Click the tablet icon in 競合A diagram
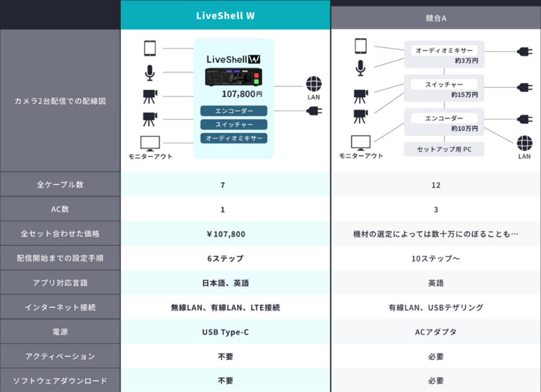The height and width of the screenshot is (392, 541). point(360,46)
